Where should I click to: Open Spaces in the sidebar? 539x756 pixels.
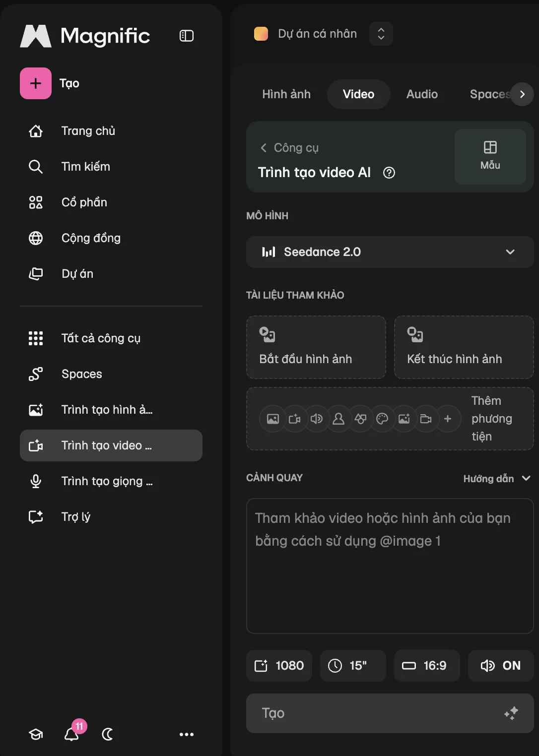pyautogui.click(x=111, y=374)
